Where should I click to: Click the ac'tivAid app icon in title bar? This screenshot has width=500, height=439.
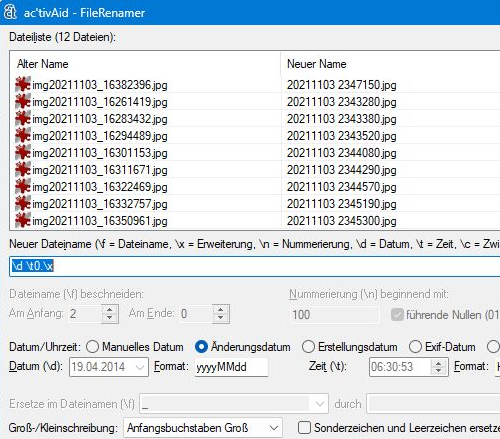point(10,12)
